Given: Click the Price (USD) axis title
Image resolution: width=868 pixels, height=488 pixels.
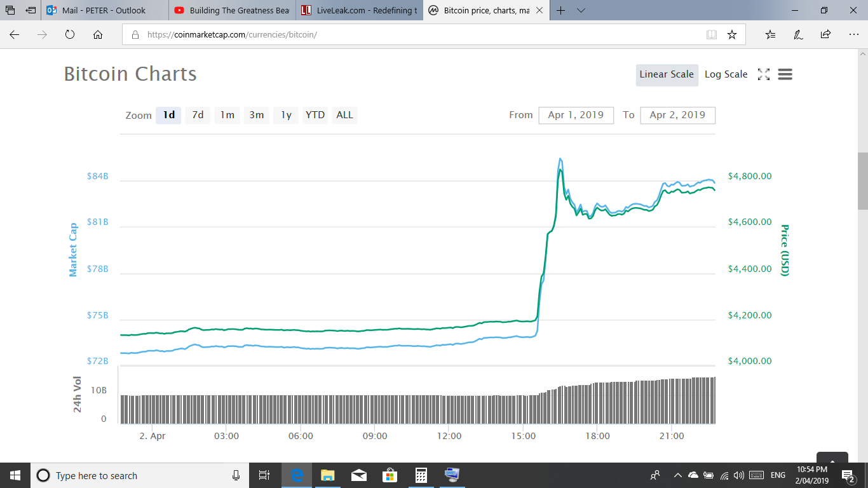Looking at the screenshot, I should (785, 250).
